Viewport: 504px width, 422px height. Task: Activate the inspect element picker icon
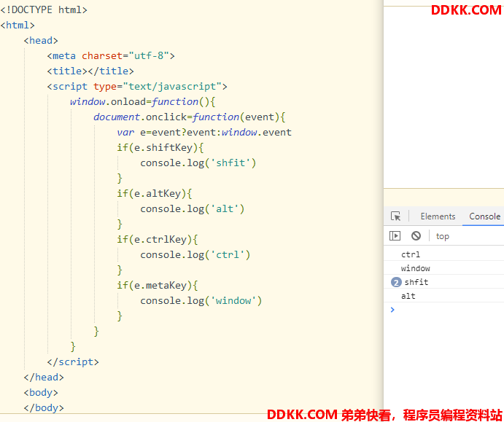click(x=395, y=216)
